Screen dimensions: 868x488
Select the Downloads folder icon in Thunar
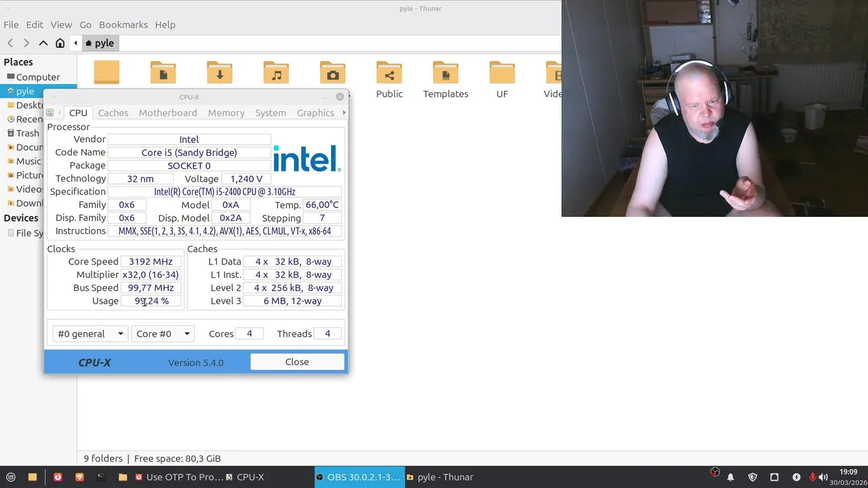coord(220,73)
